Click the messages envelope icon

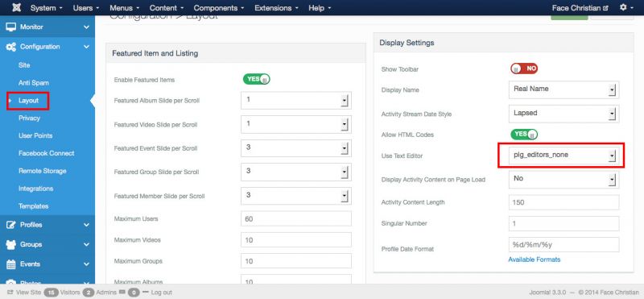tap(122, 293)
